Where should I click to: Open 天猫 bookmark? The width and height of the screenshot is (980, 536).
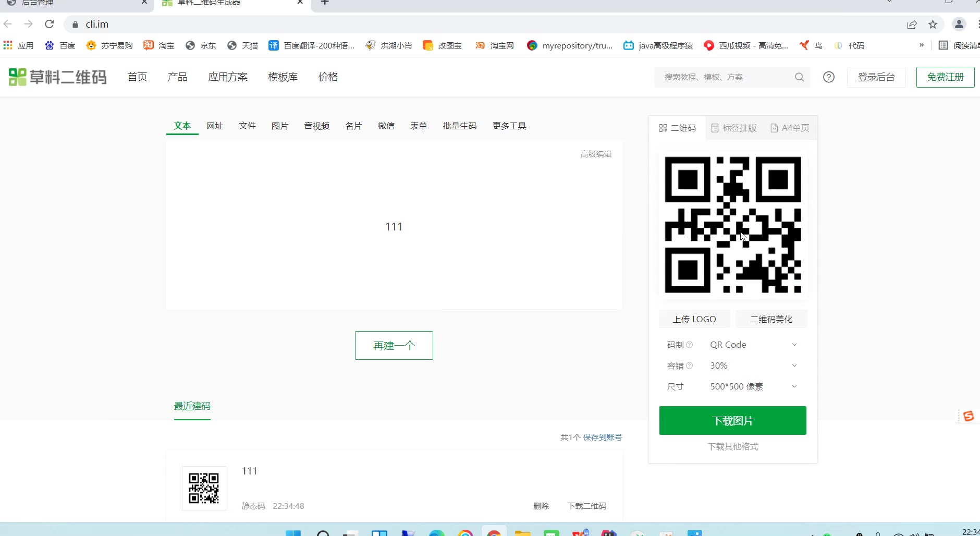coord(242,45)
